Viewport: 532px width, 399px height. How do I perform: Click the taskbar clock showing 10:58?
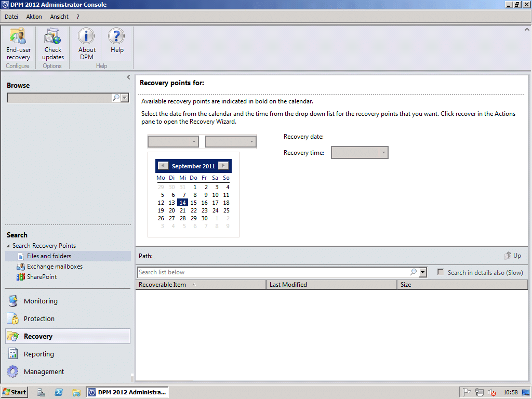[x=510, y=392]
